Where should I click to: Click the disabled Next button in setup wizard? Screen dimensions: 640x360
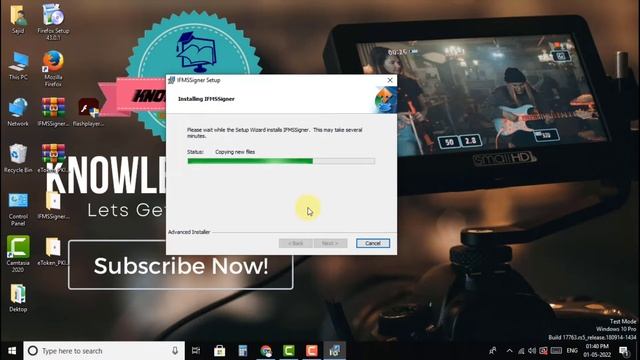point(330,243)
